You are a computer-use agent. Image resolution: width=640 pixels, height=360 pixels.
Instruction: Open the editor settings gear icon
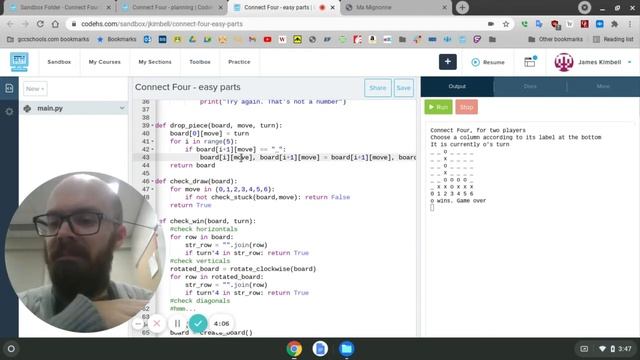pyautogui.click(x=9, y=111)
